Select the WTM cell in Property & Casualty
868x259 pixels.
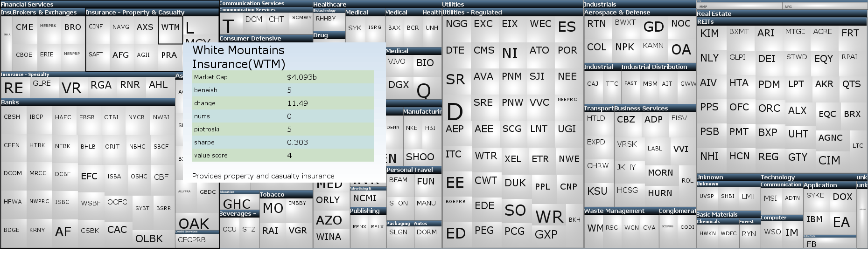tap(170, 30)
